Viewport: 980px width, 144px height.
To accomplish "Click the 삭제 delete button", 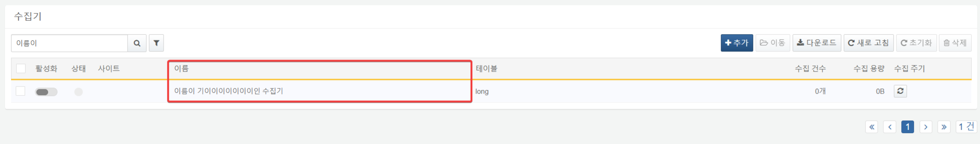I will point(955,43).
